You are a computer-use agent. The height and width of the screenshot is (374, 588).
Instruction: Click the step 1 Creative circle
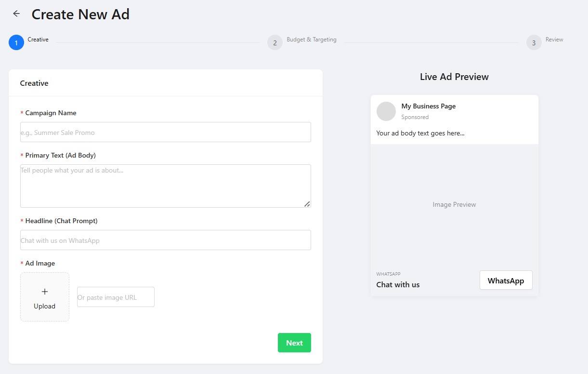[x=16, y=42]
